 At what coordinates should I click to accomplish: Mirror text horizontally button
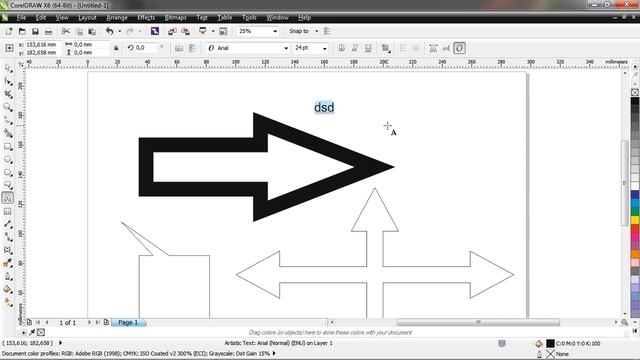tap(179, 48)
